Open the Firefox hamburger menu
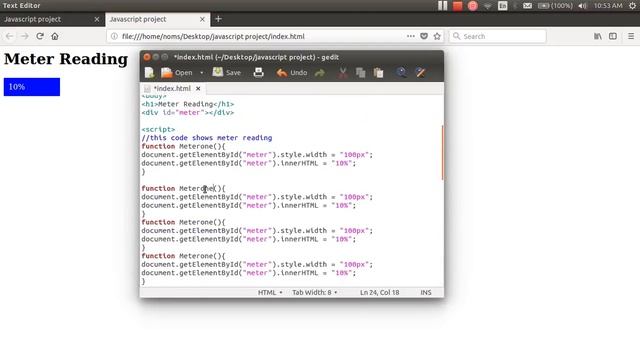 631,36
